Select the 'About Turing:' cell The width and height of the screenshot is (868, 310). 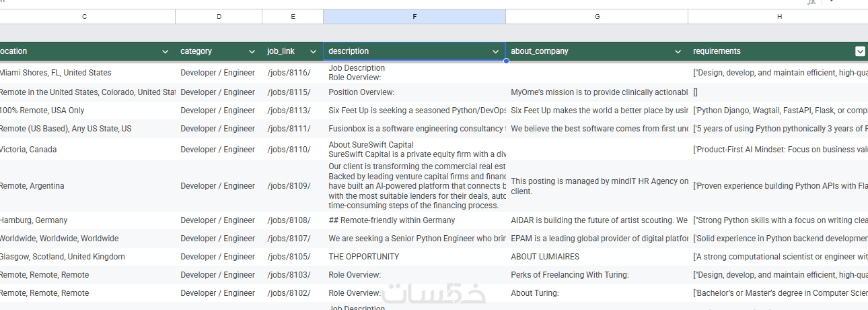[597, 293]
